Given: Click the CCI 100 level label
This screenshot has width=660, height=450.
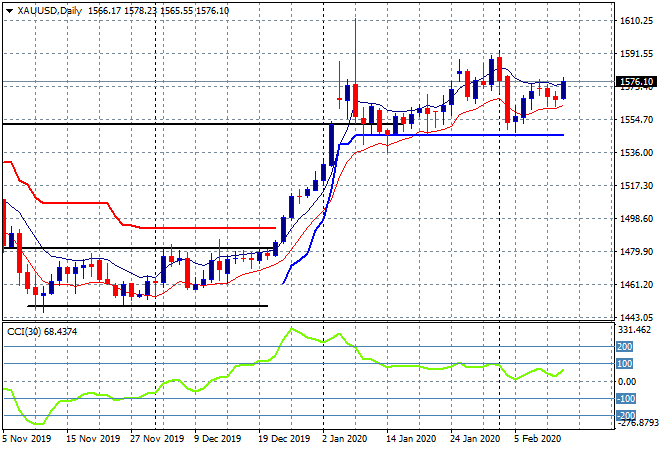Looking at the screenshot, I should [x=625, y=364].
